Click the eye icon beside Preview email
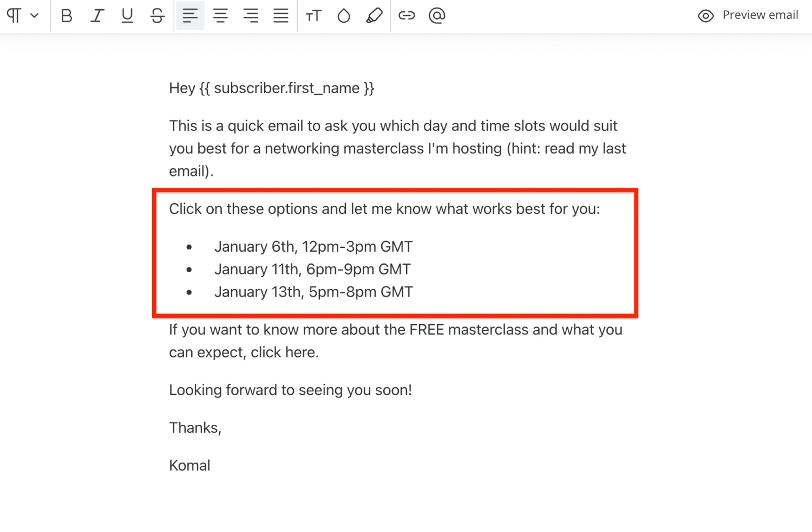The width and height of the screenshot is (812, 532). tap(705, 16)
